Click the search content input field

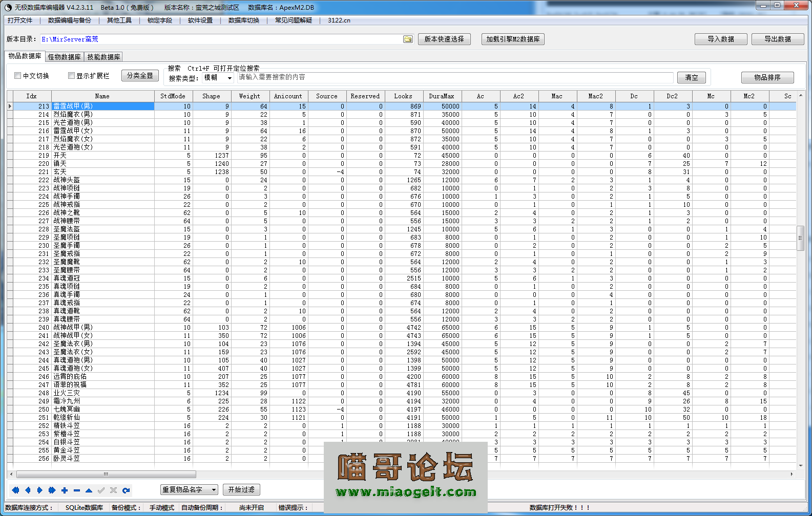[455, 77]
